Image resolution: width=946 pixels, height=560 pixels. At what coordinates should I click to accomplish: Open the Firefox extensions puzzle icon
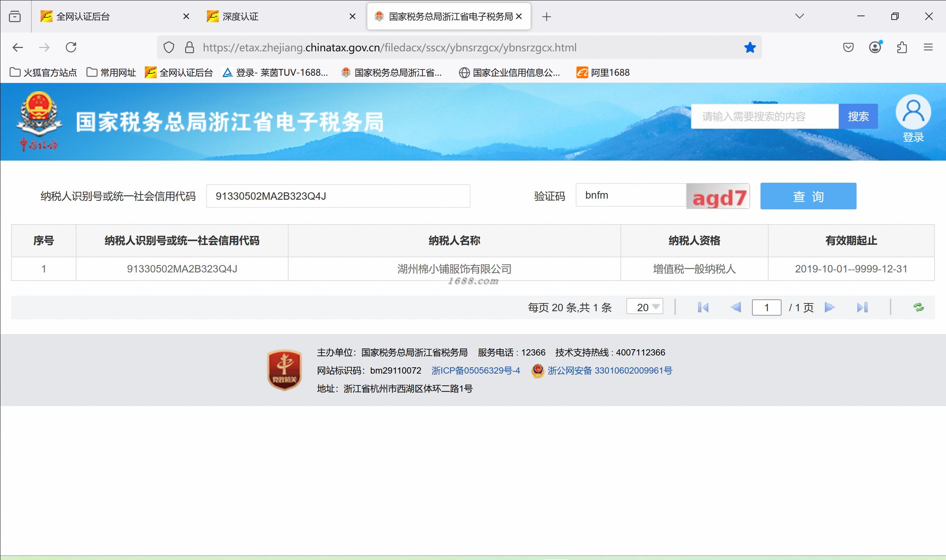point(902,48)
